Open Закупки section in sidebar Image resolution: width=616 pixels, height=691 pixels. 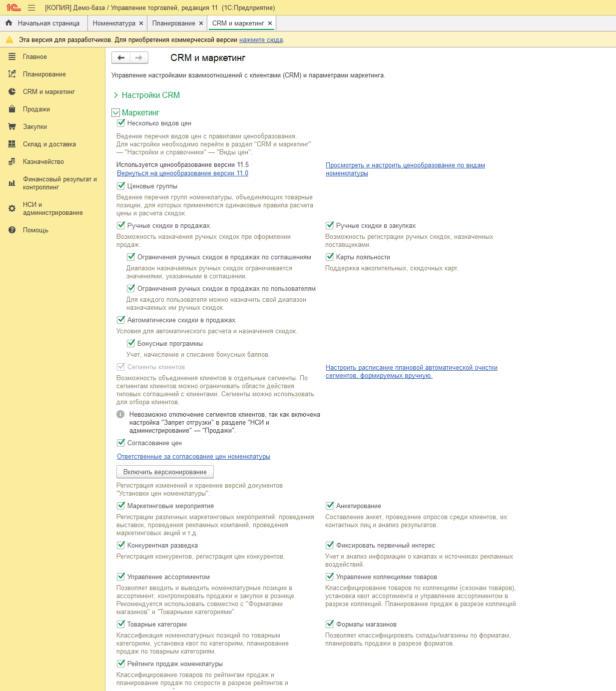(35, 127)
